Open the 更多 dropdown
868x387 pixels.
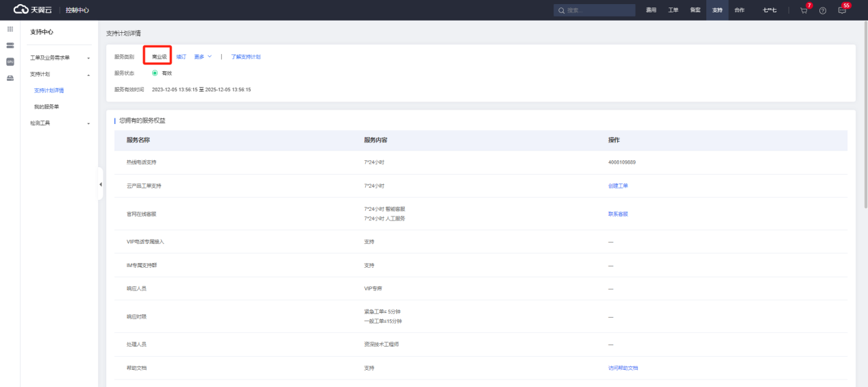tap(203, 57)
